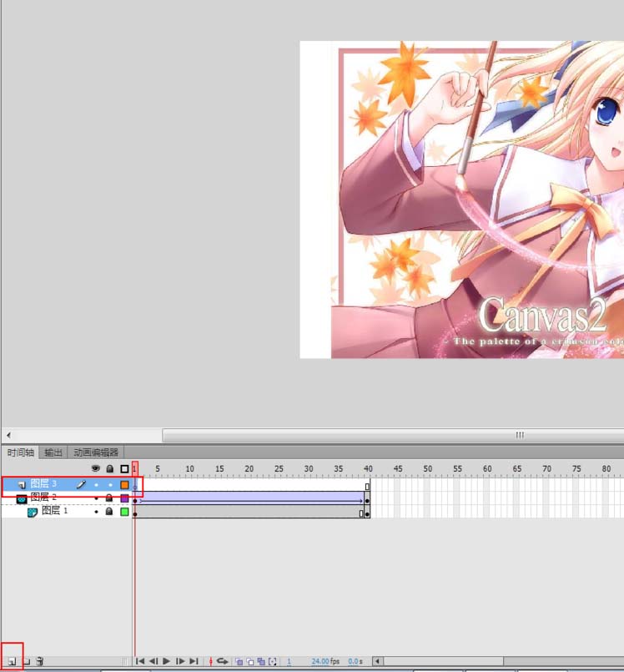Toggle visibility dot of 图层 2
The image size is (624, 672).
96,498
